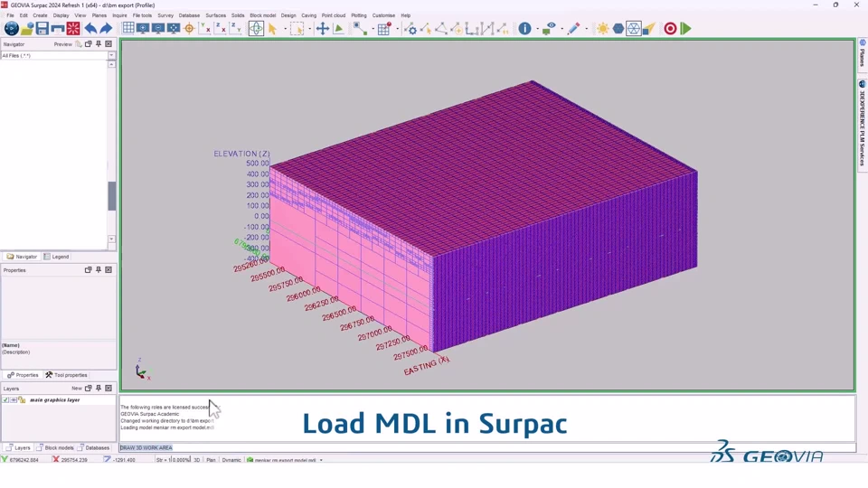Viewport: 868px width, 488px height.
Task: Pin the Layers panel
Action: (99, 389)
